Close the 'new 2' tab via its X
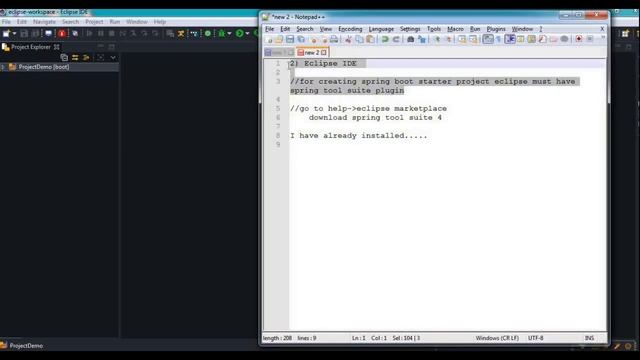This screenshot has height=360, width=640. click(324, 53)
